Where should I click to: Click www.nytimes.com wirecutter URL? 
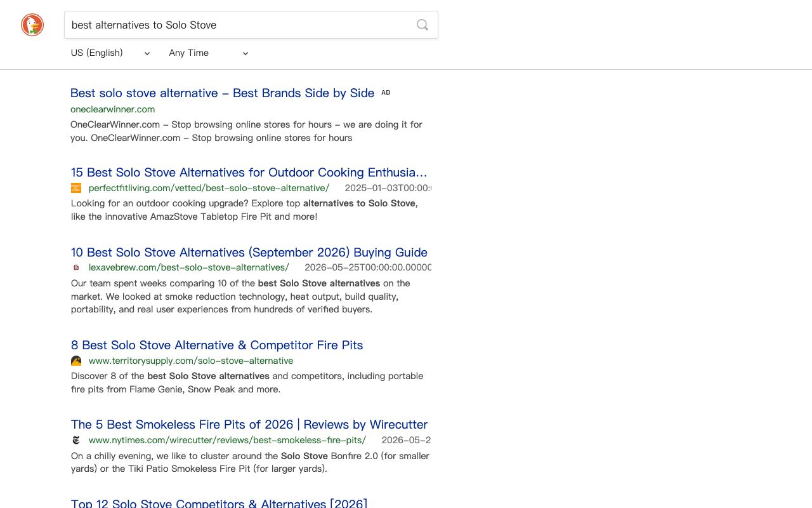pyautogui.click(x=227, y=440)
